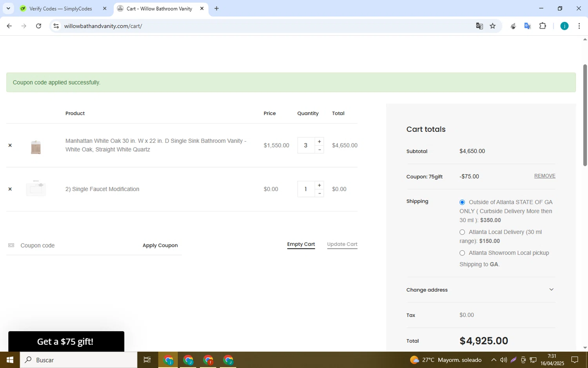588x368 pixels.
Task: Remove Manhattan White Oak vanity from cart
Action: 10,145
